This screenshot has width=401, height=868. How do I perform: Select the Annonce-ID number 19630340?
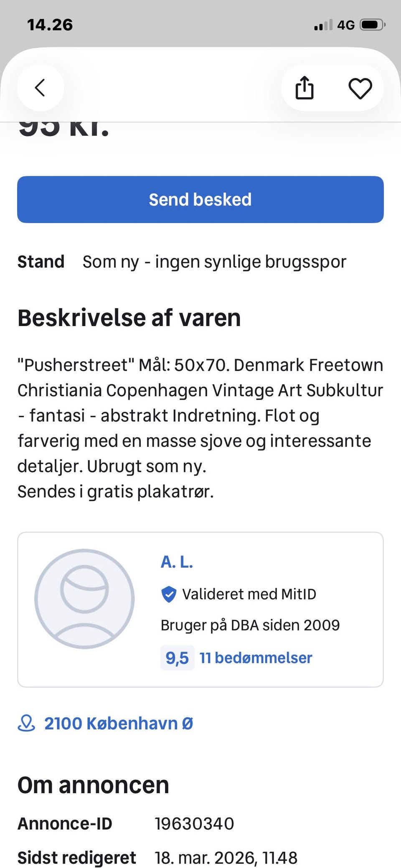pyautogui.click(x=194, y=824)
